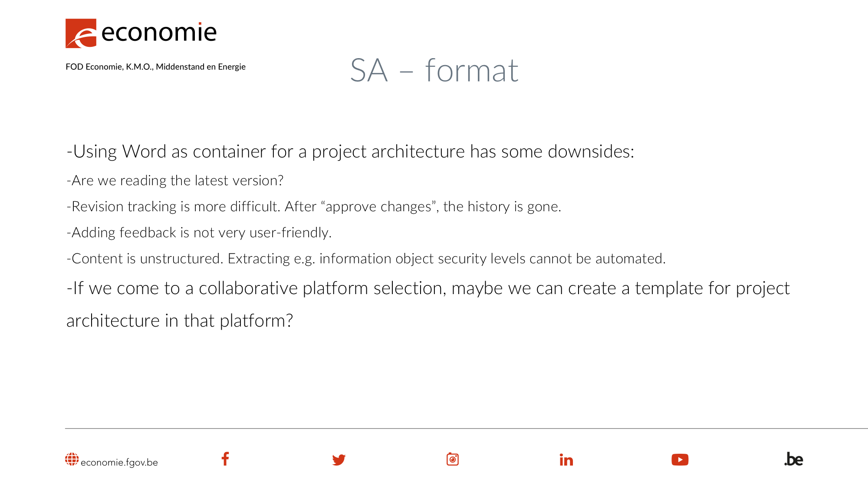868x488 pixels.
Task: Click the YouTube play icon
Action: [680, 459]
